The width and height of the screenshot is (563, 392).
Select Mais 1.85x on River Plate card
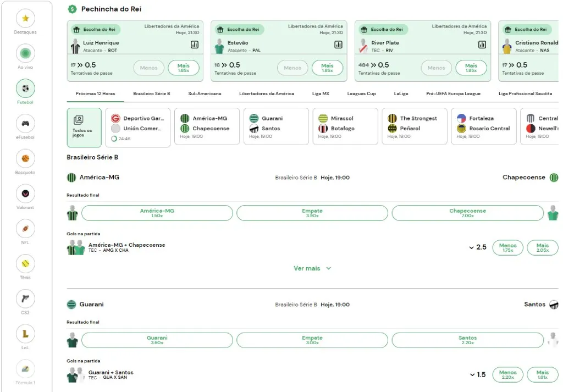[471, 68]
